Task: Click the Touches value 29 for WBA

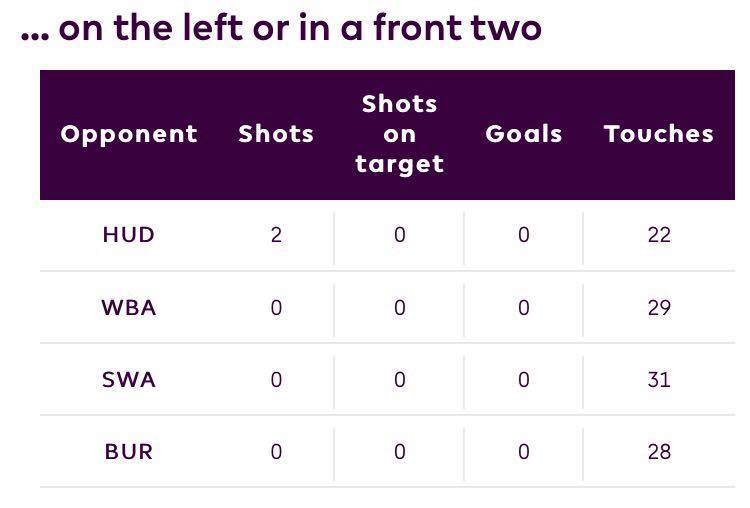Action: click(x=659, y=308)
